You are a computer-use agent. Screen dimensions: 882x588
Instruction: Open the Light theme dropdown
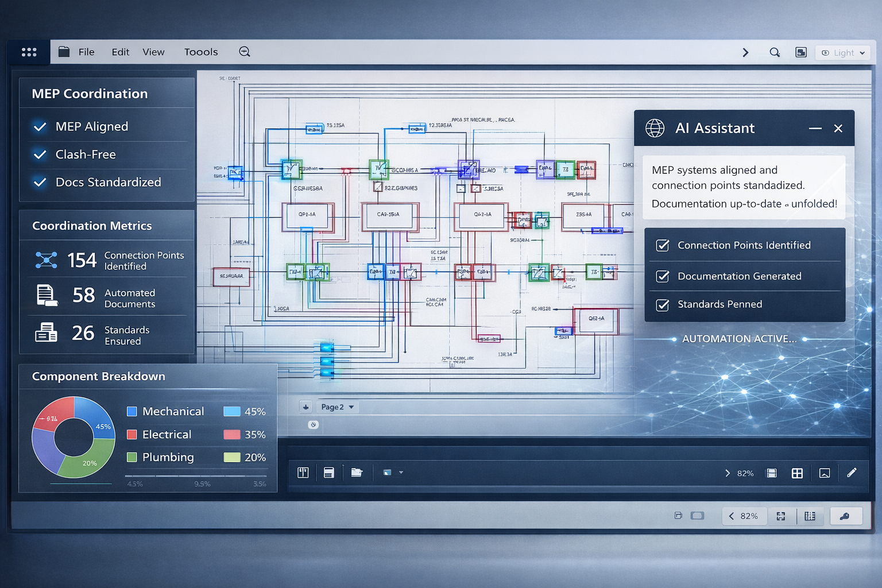[x=843, y=53]
